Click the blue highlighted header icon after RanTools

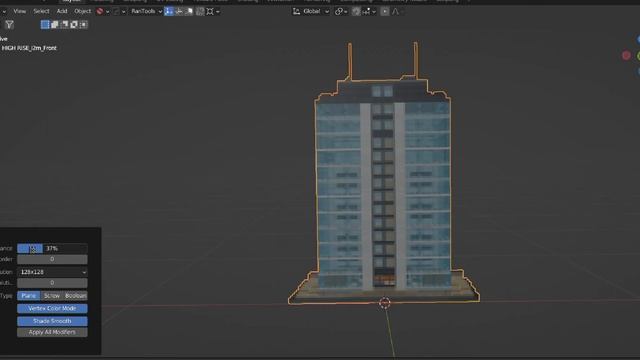tap(169, 11)
